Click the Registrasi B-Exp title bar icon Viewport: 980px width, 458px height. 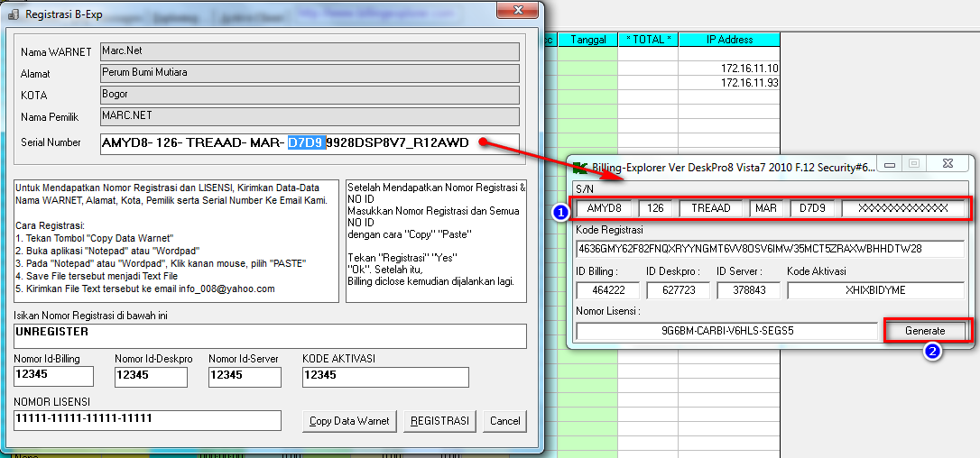[14, 14]
